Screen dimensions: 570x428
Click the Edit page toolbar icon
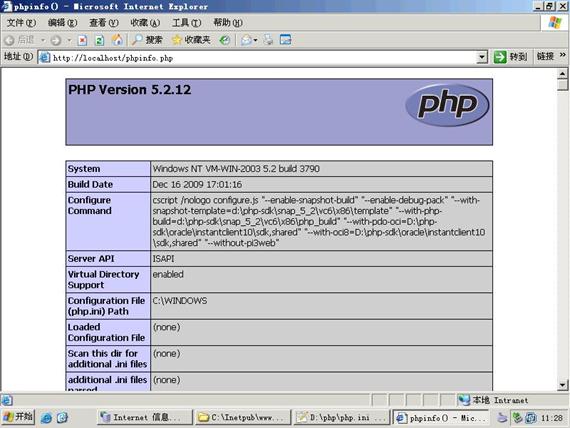point(286,40)
